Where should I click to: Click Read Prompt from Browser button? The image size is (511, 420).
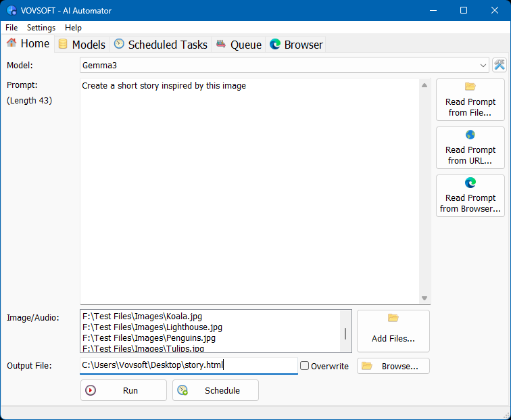[470, 195]
